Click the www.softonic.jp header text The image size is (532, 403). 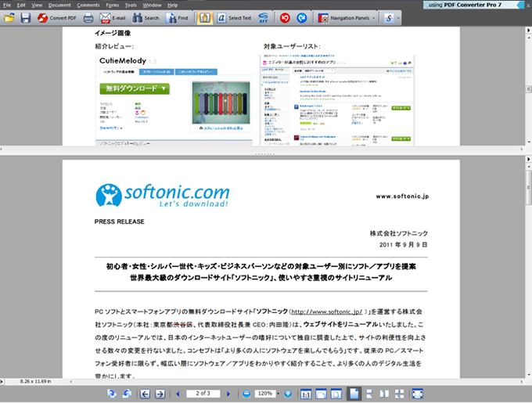click(402, 196)
